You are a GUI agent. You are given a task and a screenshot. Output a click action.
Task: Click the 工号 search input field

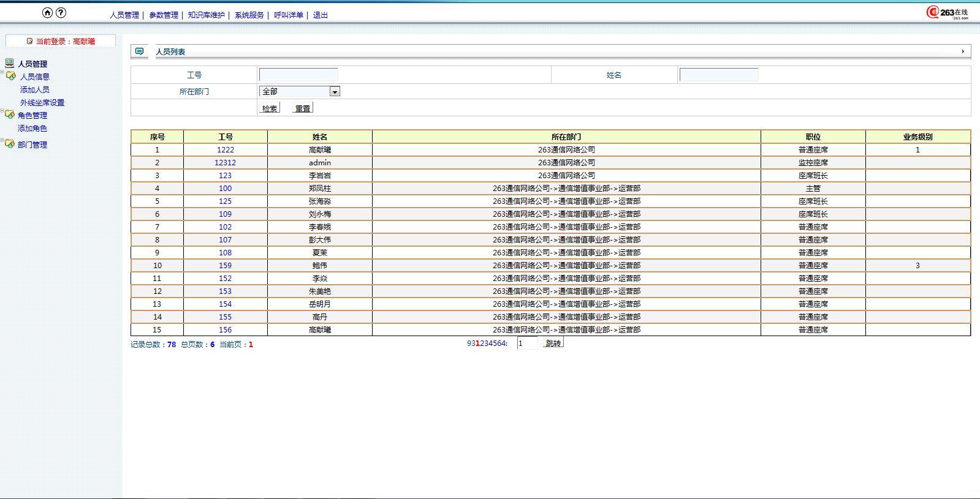coord(298,75)
